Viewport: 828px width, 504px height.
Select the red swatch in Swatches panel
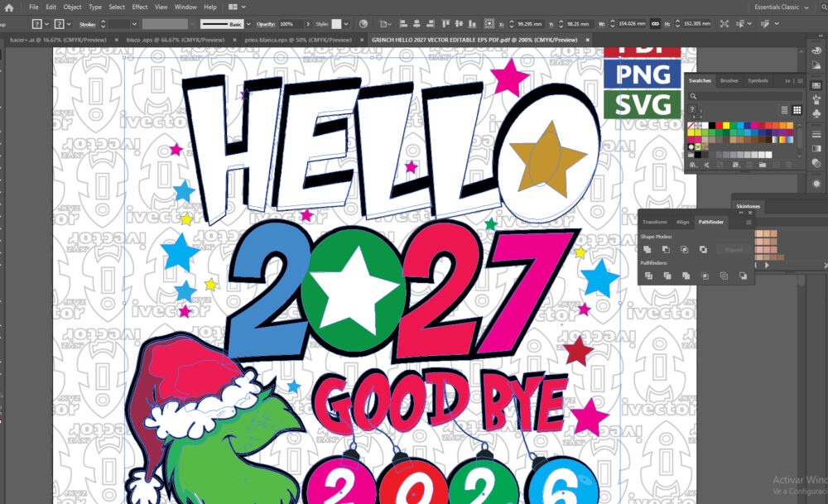point(720,126)
